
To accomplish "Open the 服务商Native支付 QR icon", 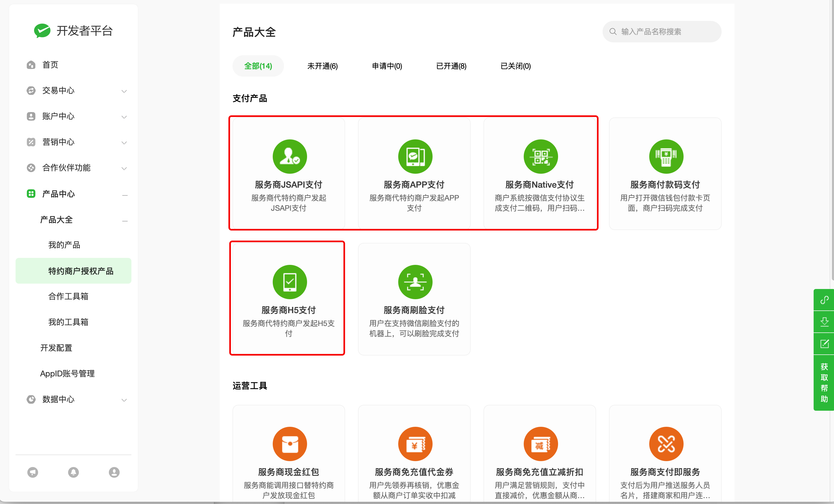I will coord(541,156).
